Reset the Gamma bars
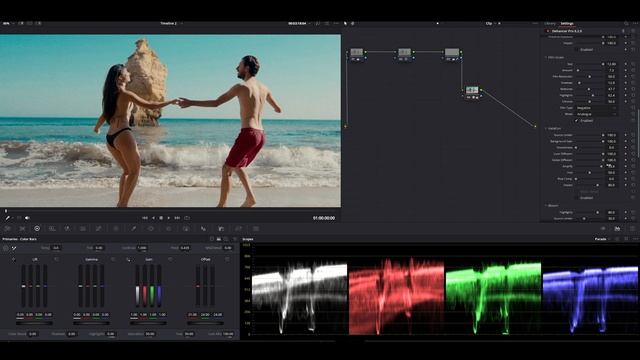 113,259
